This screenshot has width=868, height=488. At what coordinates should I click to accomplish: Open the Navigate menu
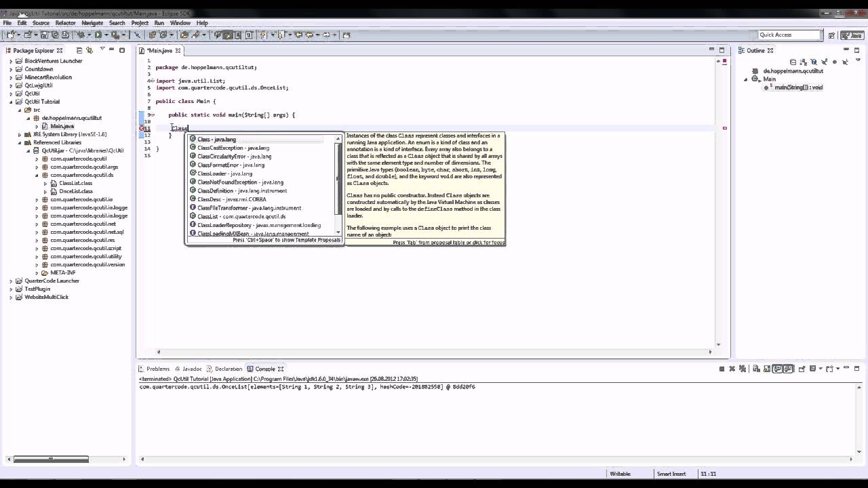pyautogui.click(x=92, y=23)
